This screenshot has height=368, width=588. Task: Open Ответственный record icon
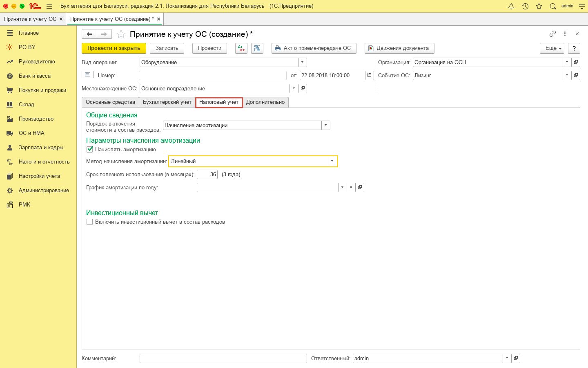[516, 358]
